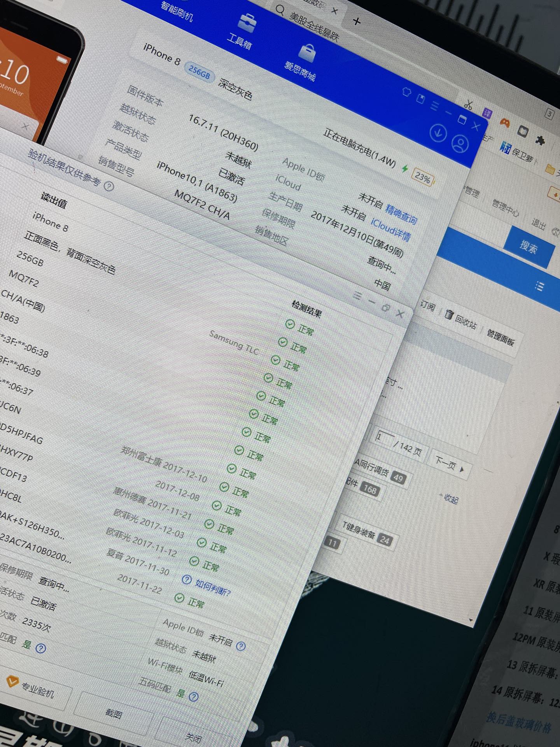The height and width of the screenshot is (747, 560).
Task: Close the 美股全线暴跌 browser tab
Action: point(334,11)
